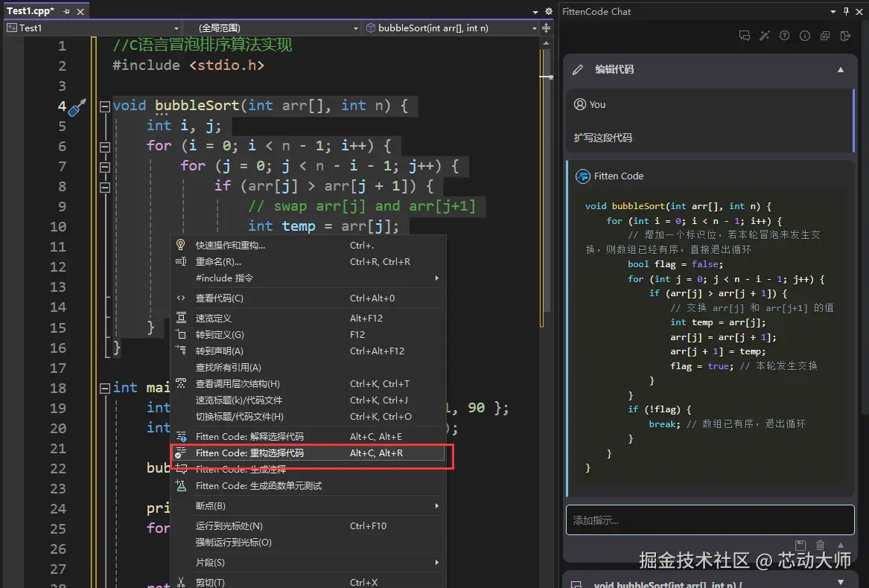This screenshot has height=588, width=869.
Task: Select 查找所有引用(A) menu entry
Action: (309, 368)
